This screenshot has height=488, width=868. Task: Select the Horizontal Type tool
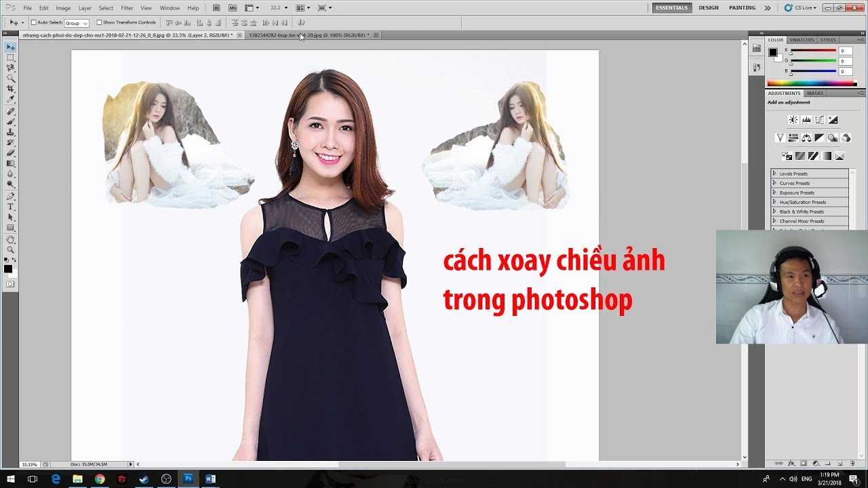(10, 207)
